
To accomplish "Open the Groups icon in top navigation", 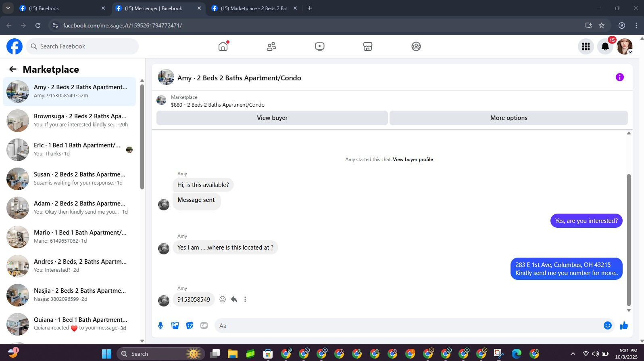I will click(x=416, y=46).
